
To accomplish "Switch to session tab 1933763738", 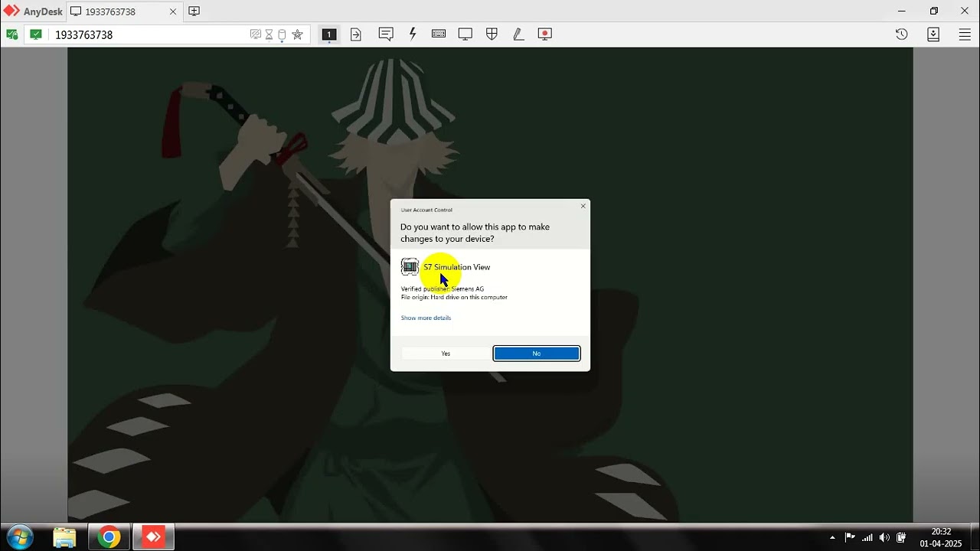I will click(122, 11).
